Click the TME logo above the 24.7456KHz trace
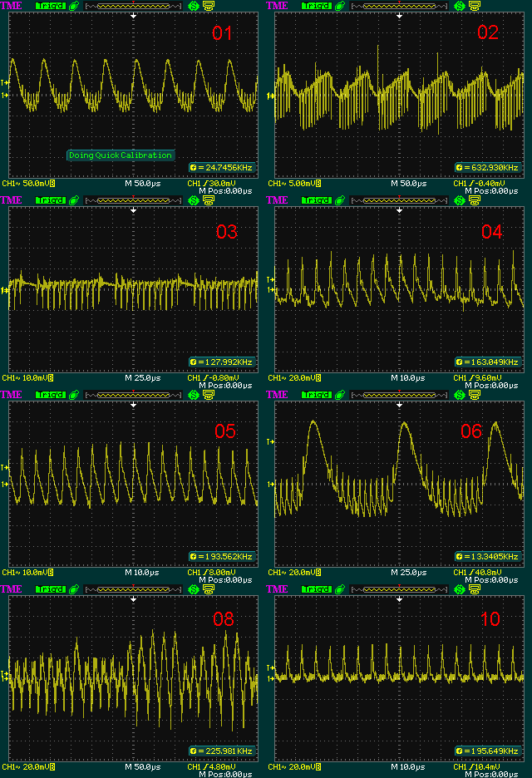 (x=11, y=6)
